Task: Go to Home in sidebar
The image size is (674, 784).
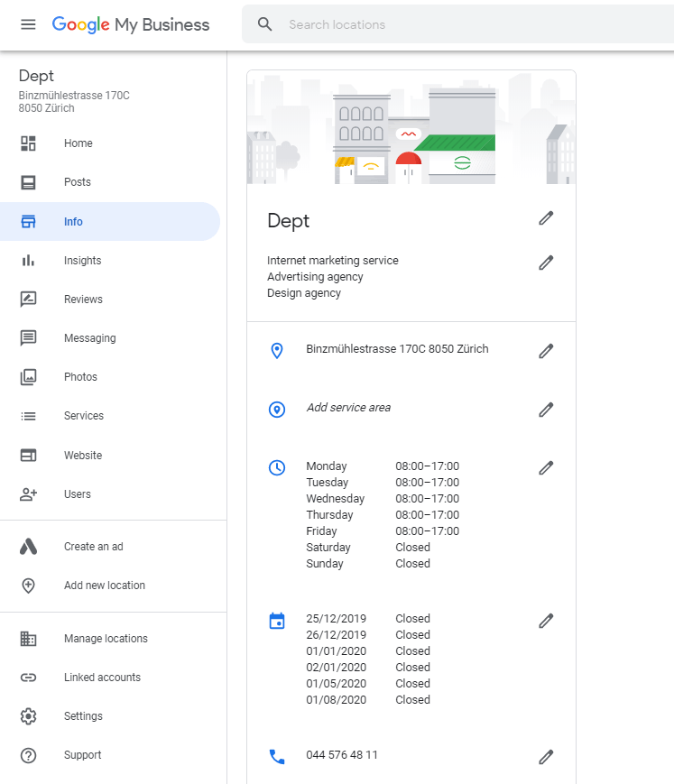Action: (x=78, y=143)
